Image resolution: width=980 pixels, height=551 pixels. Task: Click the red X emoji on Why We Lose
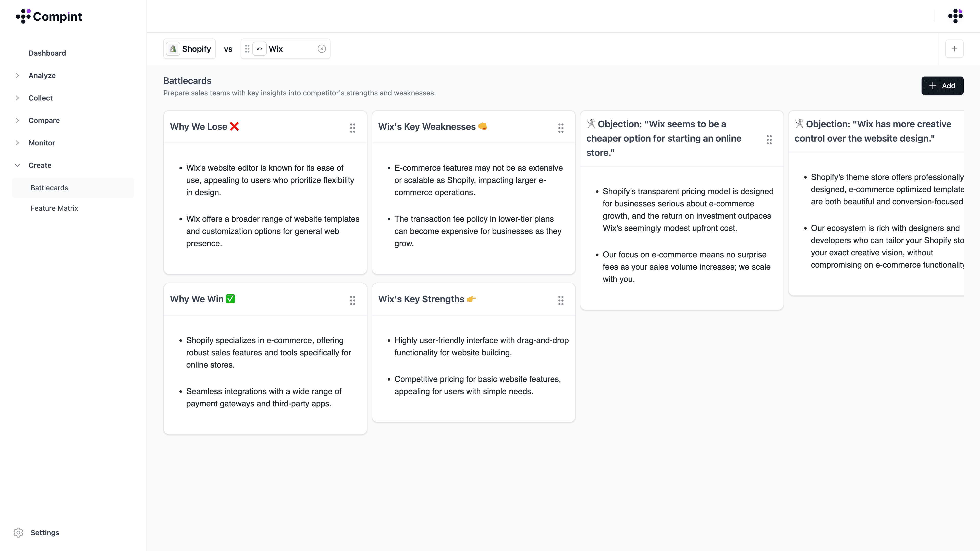(234, 126)
